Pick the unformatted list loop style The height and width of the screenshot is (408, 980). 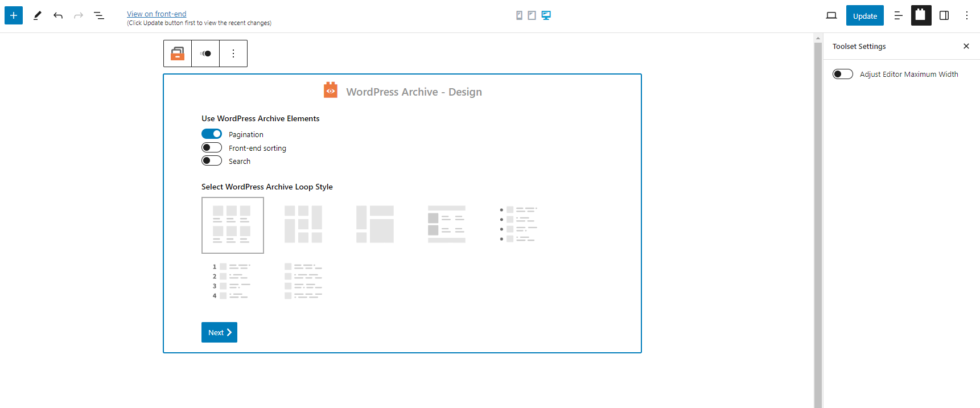pos(303,281)
